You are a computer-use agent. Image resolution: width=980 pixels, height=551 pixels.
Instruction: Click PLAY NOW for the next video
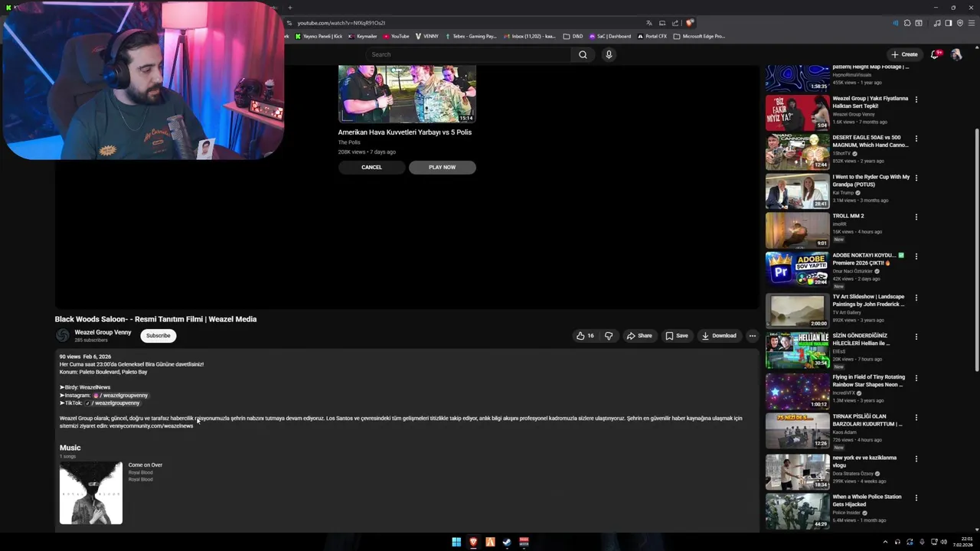pyautogui.click(x=442, y=167)
